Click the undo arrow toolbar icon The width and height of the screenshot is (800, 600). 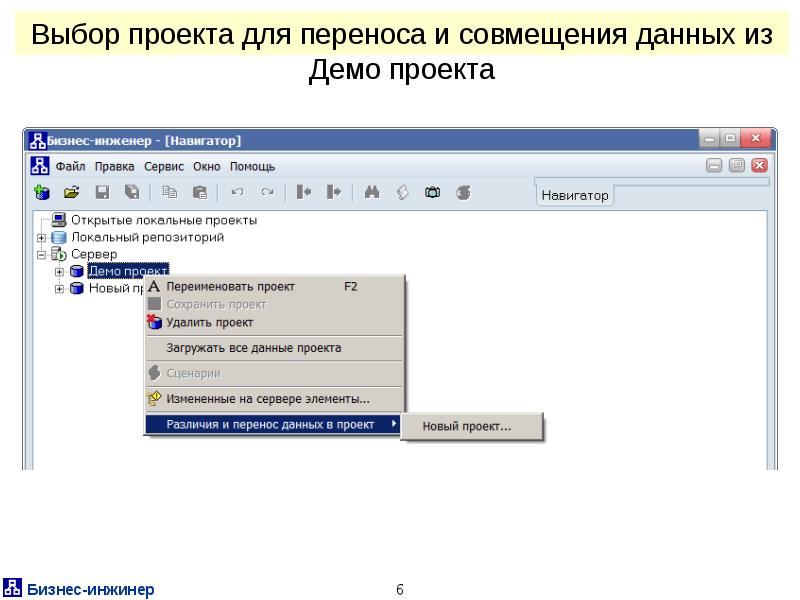point(237,192)
